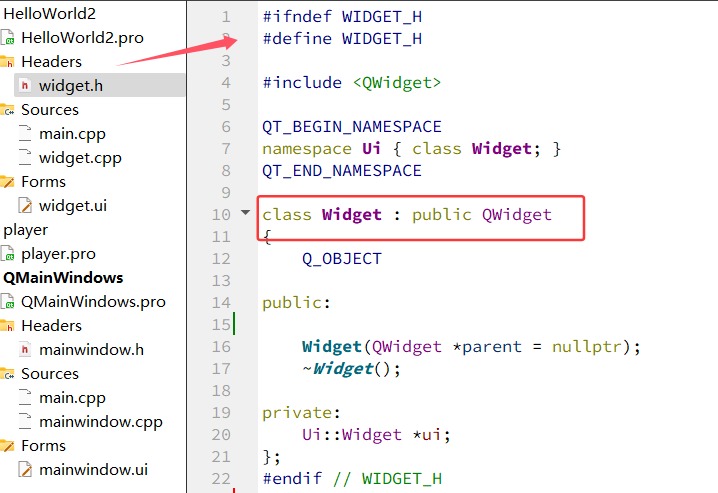This screenshot has height=493, width=718.
Task: Click the Sources folder icon above mainwindow.cpp's main.cpp
Action: pos(7,374)
